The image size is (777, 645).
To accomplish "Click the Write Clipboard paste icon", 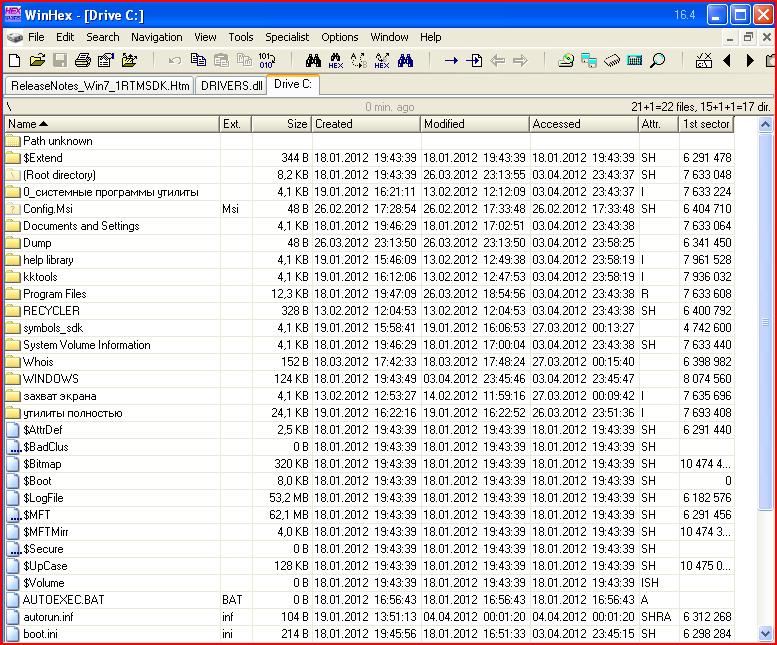I will pos(222,61).
